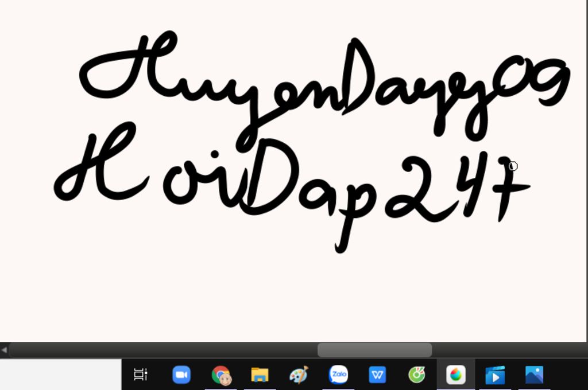Image resolution: width=588 pixels, height=390 pixels.
Task: Click the horizontal scrollbar thumb
Action: 374,350
